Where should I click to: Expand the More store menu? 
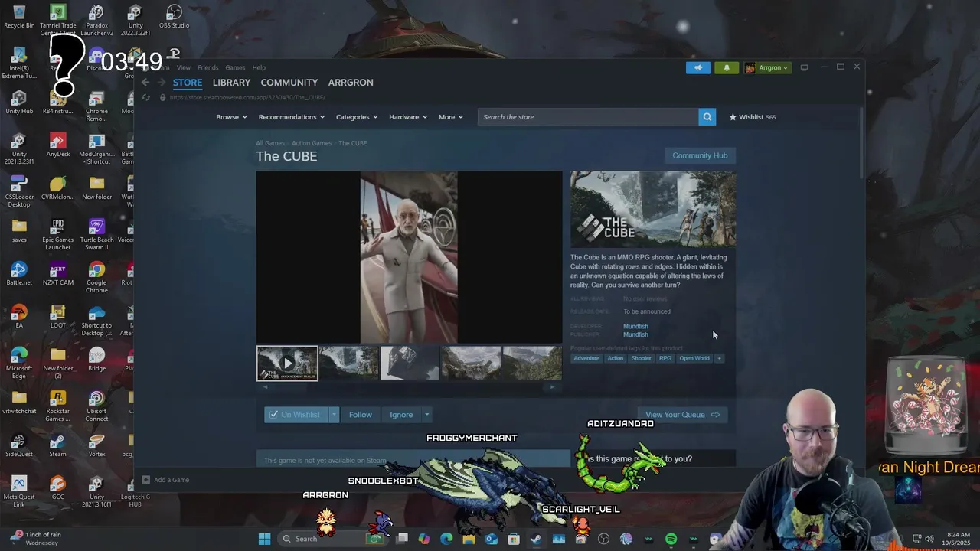[x=450, y=117]
